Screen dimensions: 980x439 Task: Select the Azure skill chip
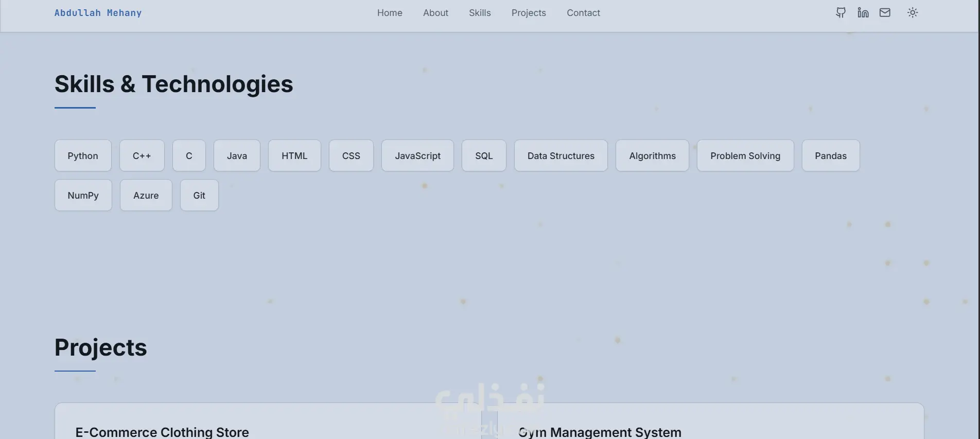146,195
